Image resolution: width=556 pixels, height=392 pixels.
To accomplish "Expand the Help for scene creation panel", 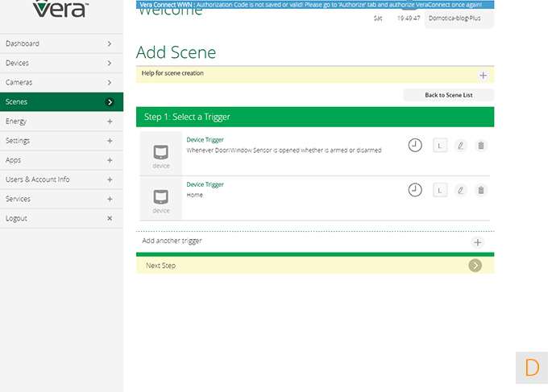I will [483, 75].
